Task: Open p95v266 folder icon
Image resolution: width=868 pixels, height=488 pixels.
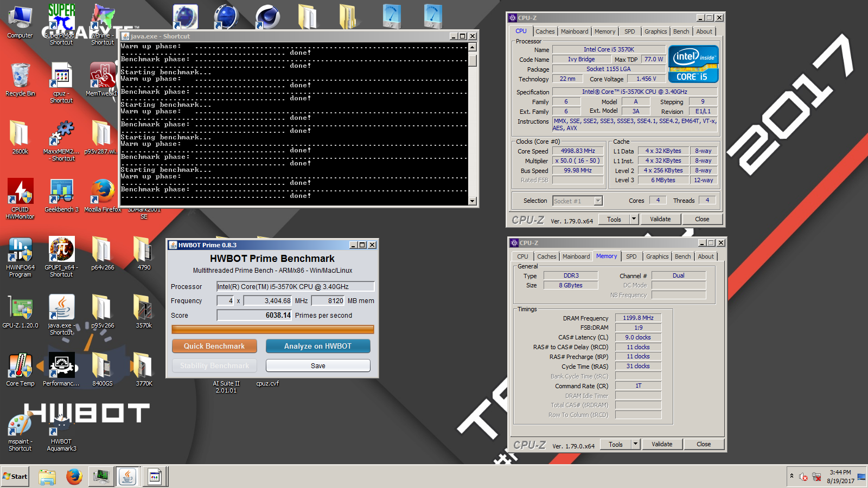Action: (103, 312)
